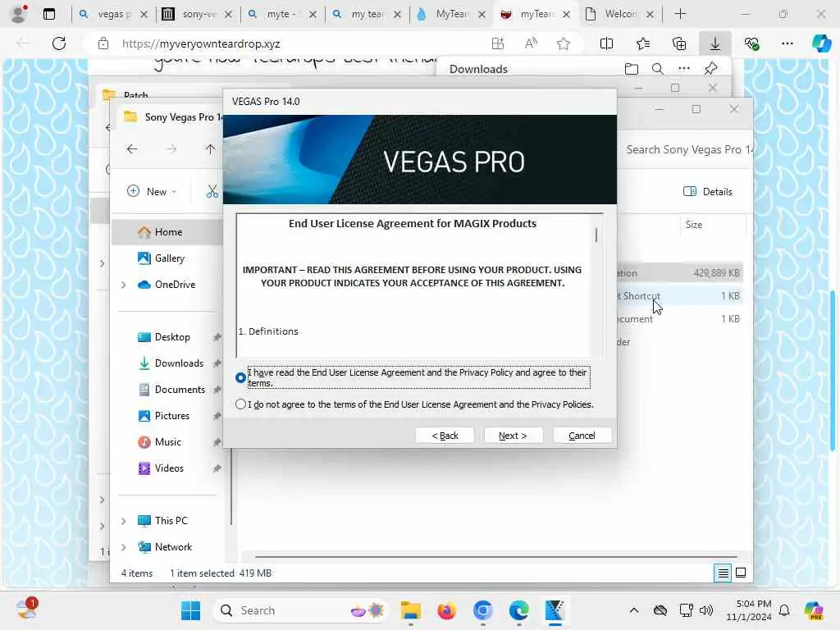Show hidden system tray icons
This screenshot has height=630, width=840.
(634, 610)
